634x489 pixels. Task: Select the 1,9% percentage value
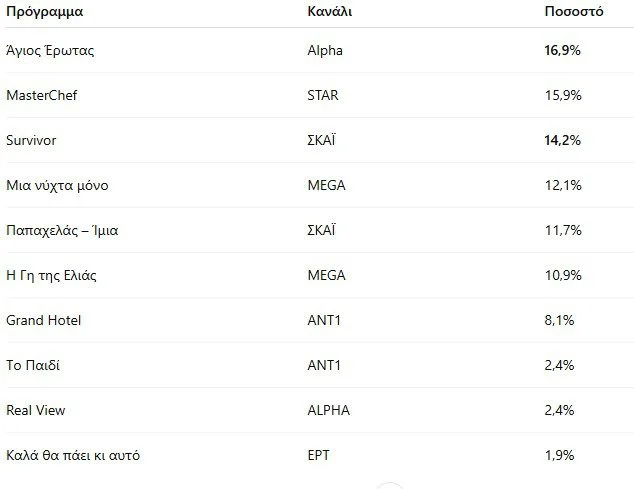point(557,455)
